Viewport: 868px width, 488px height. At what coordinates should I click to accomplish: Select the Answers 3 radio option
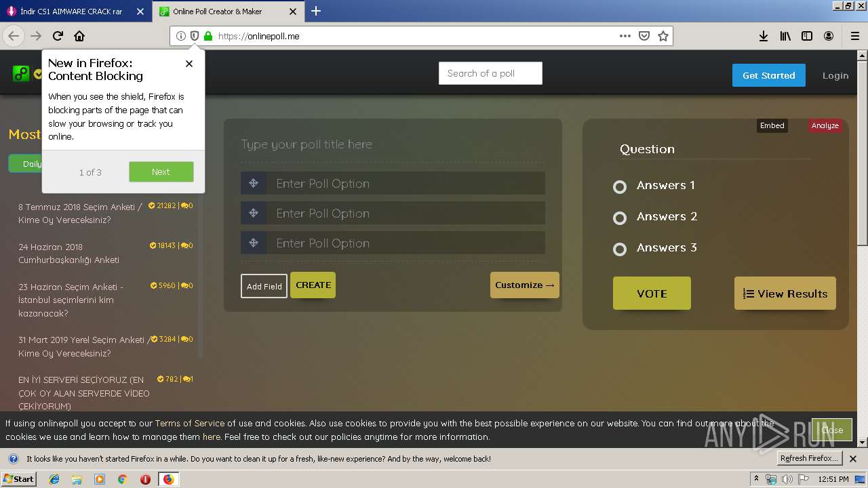tap(619, 249)
